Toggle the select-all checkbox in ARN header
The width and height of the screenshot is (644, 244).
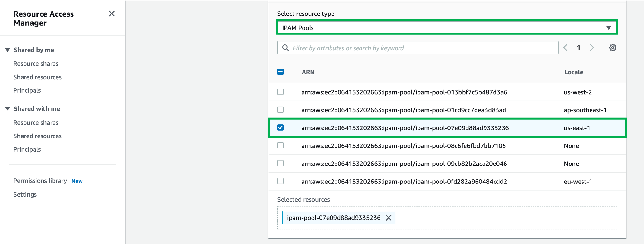(x=280, y=72)
